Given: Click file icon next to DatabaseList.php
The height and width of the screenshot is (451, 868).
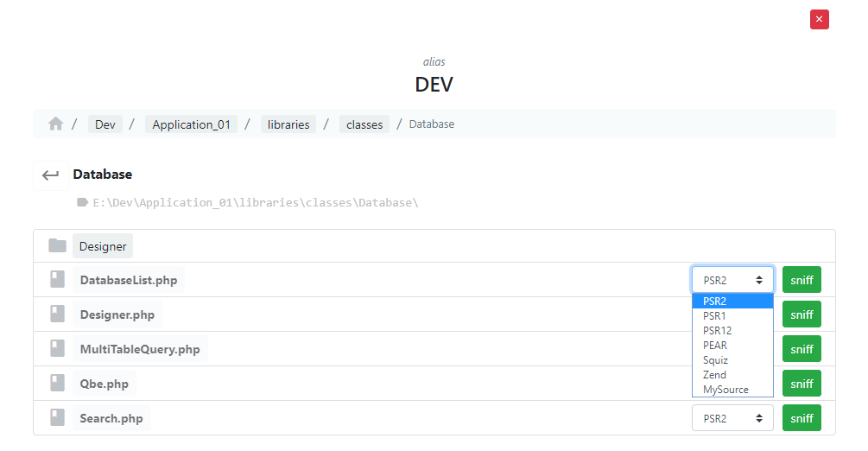Looking at the screenshot, I should [x=58, y=280].
